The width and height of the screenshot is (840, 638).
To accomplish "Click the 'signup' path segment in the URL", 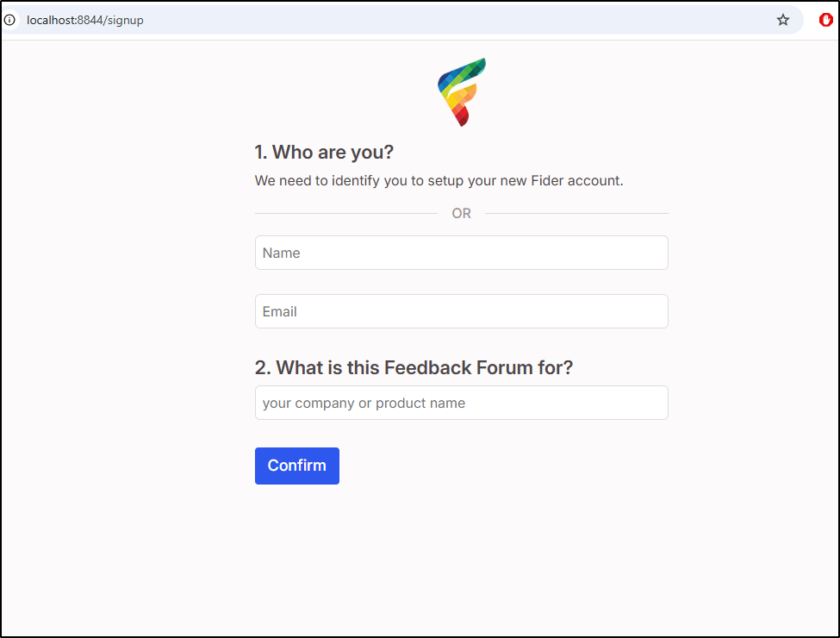I will [126, 21].
